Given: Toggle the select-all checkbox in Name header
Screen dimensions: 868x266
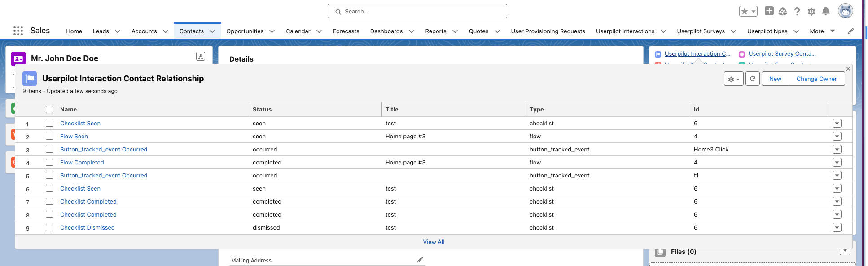Looking at the screenshot, I should [x=49, y=110].
